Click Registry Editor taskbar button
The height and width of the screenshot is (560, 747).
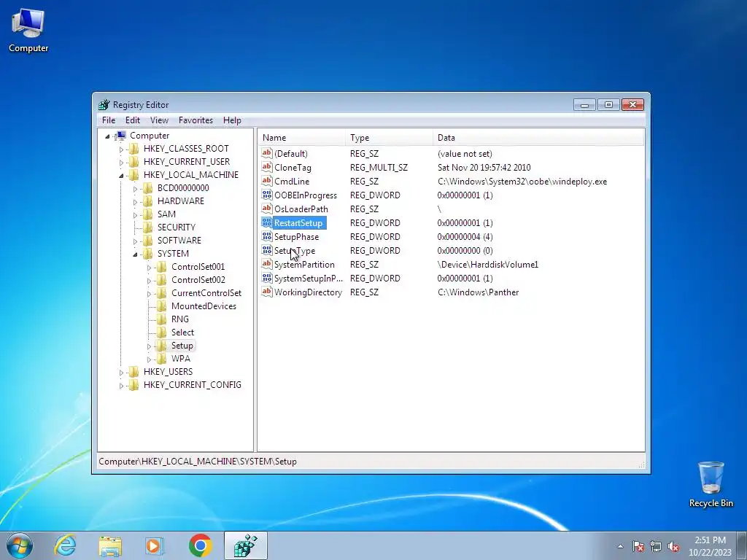(x=245, y=545)
